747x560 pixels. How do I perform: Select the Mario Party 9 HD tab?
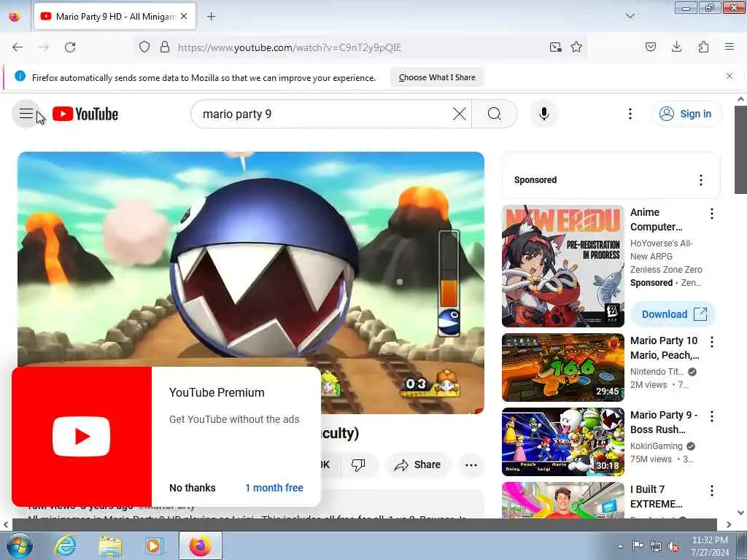coord(115,17)
